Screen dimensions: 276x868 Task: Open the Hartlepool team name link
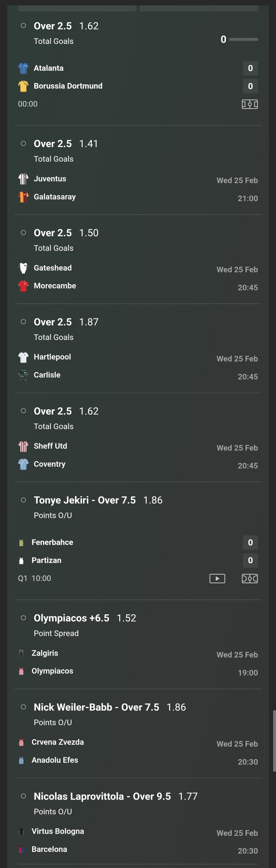coord(52,357)
